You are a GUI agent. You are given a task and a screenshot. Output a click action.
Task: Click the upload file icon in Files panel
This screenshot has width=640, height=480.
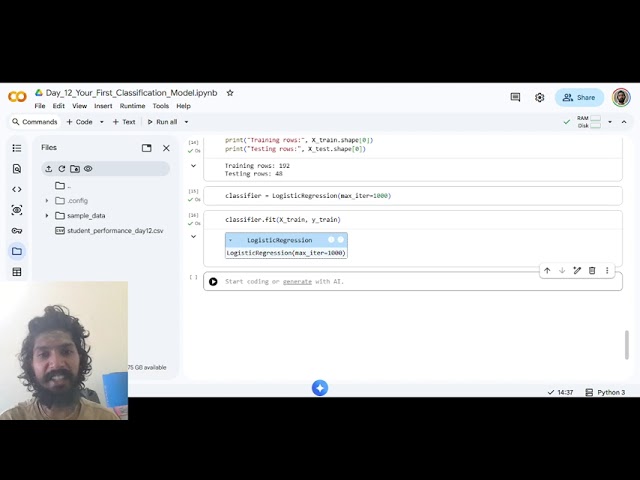point(49,169)
